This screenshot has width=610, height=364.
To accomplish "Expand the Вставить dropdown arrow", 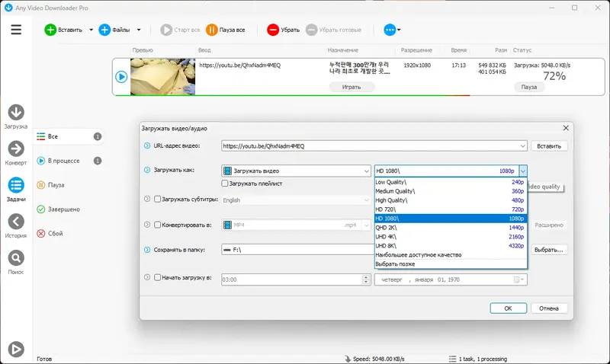I will pos(91,30).
